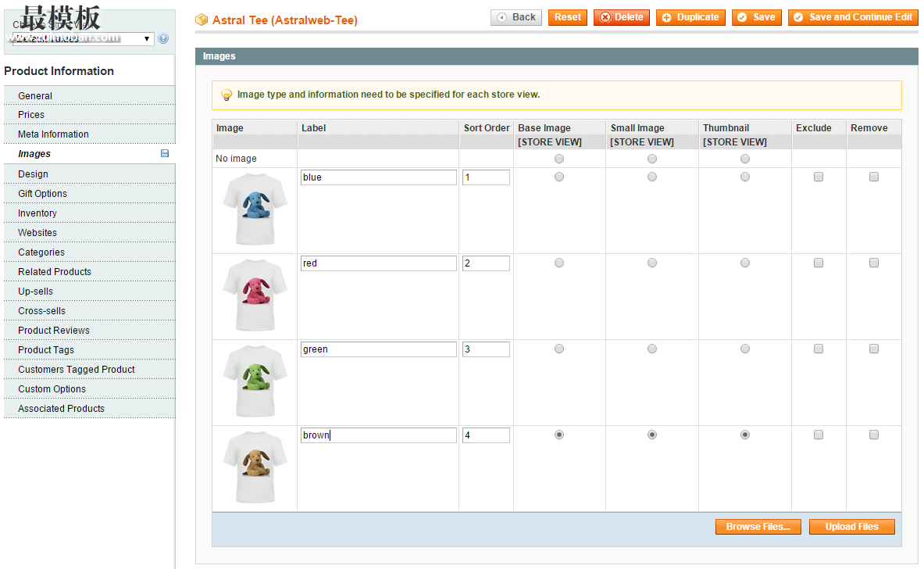Image resolution: width=924 pixels, height=569 pixels.
Task: Tick the Remove checkbox for green image
Action: pyautogui.click(x=874, y=349)
